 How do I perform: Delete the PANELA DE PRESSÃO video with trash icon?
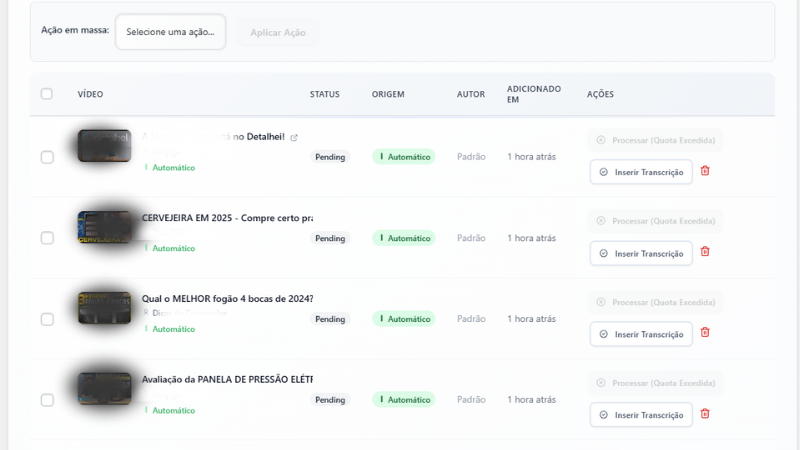[x=705, y=414]
